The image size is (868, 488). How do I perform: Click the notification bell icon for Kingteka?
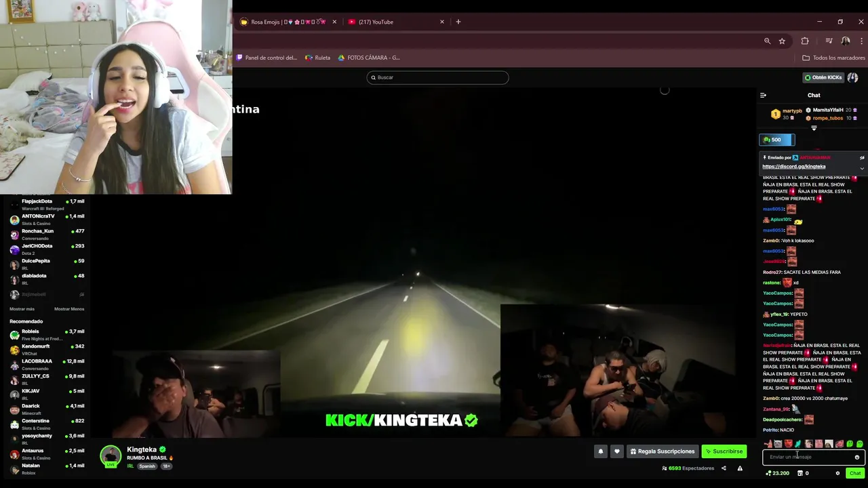(600, 451)
